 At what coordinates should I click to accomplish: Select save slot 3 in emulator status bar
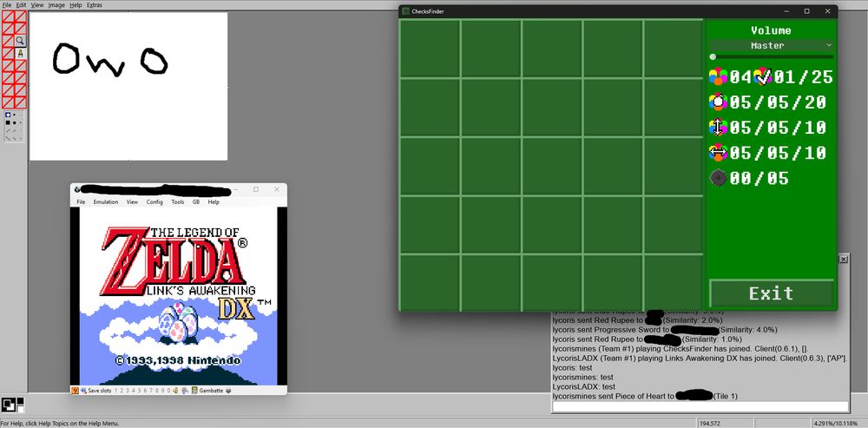pyautogui.click(x=128, y=391)
